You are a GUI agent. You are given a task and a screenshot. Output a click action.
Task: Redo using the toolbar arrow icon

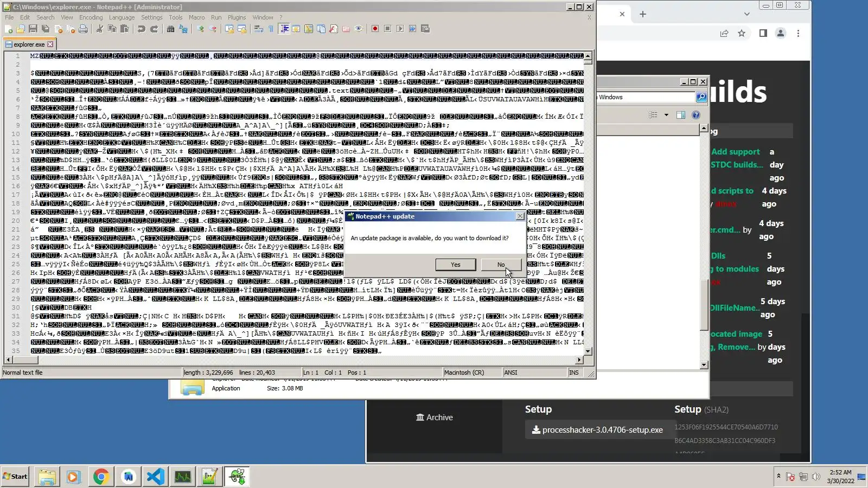pyautogui.click(x=154, y=29)
